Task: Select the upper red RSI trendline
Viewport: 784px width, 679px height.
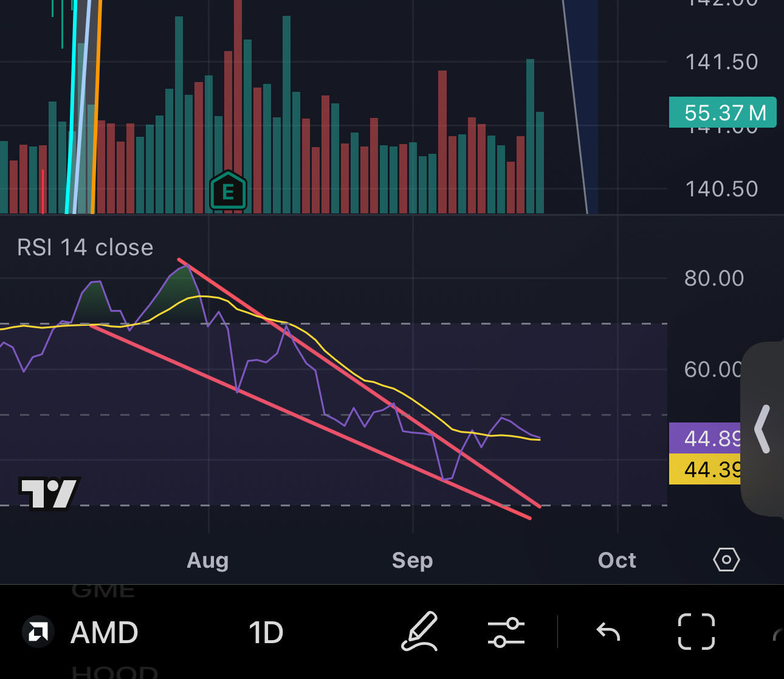Action: pos(359,382)
